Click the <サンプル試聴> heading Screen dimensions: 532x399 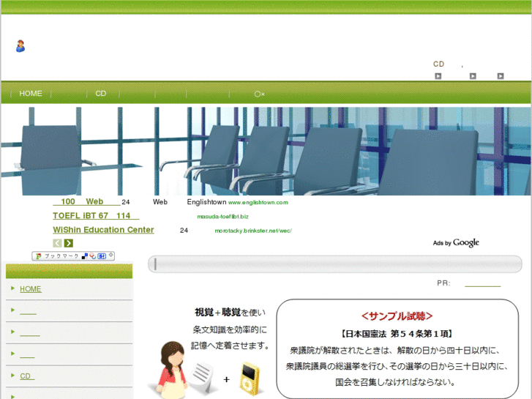pos(397,316)
